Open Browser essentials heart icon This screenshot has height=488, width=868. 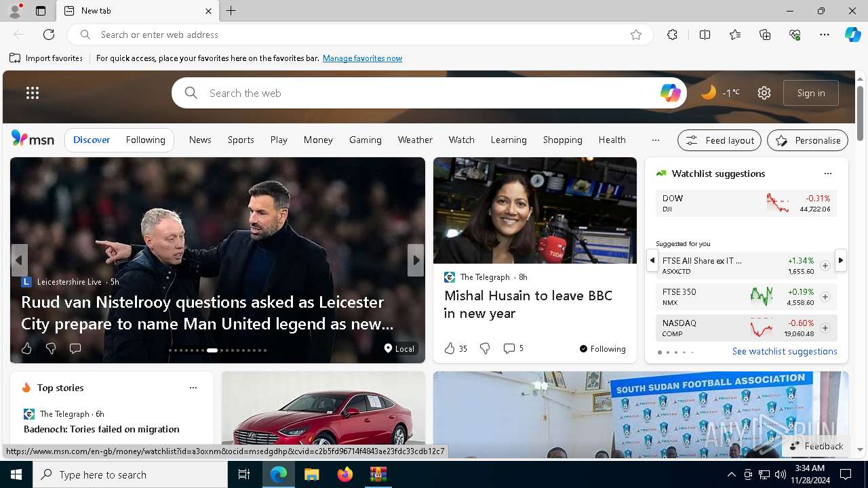(795, 35)
